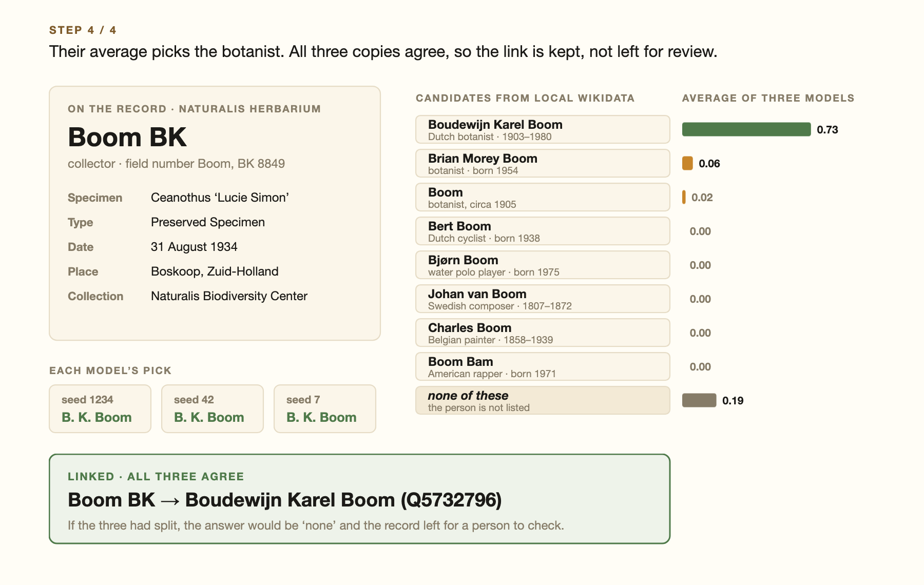The image size is (924, 585).
Task: Pick the Bjørn Boom candidate card
Action: pyautogui.click(x=543, y=265)
